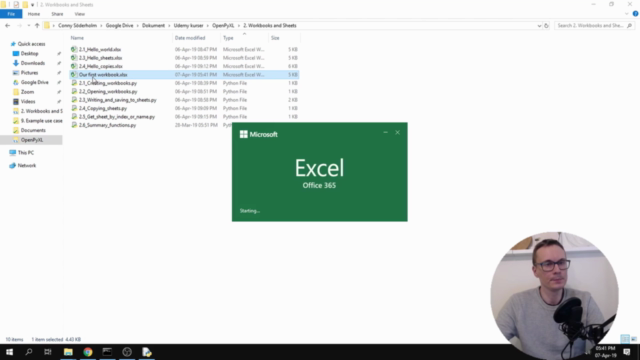Select 2.3_Writing_and_saving_to_sheets.py file
This screenshot has width=640, height=360.
coord(118,100)
